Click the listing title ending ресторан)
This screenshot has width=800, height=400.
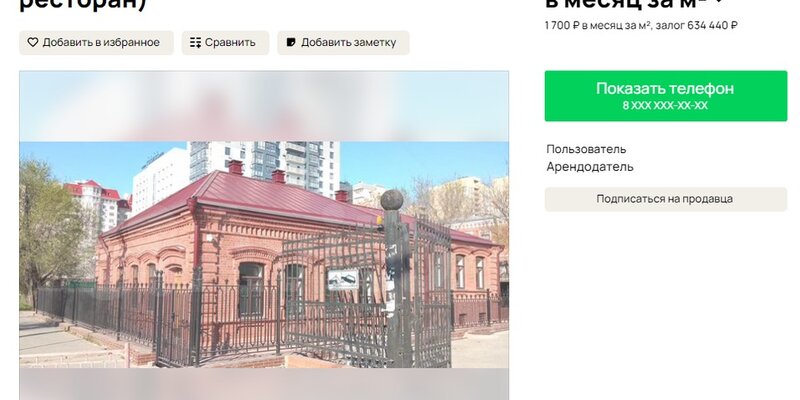(x=83, y=4)
